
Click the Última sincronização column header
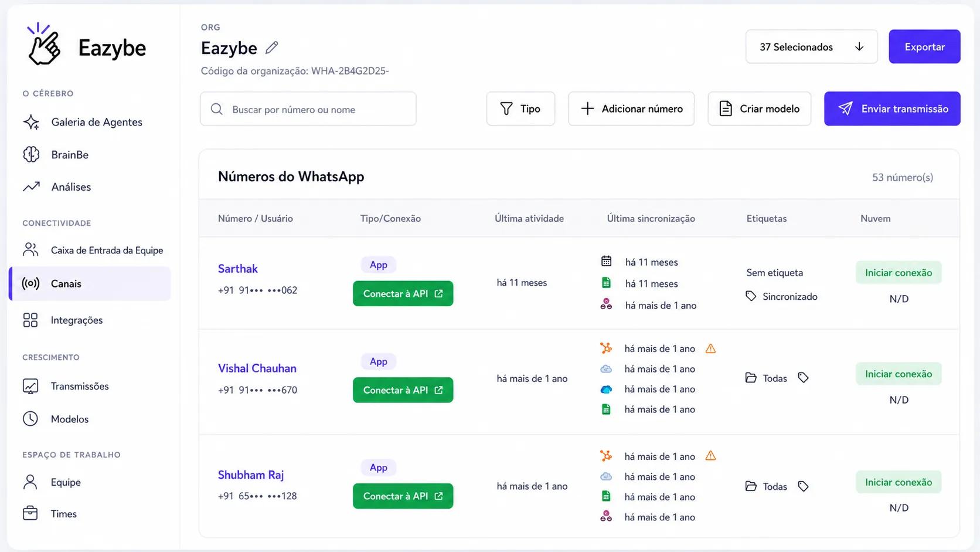[651, 218]
